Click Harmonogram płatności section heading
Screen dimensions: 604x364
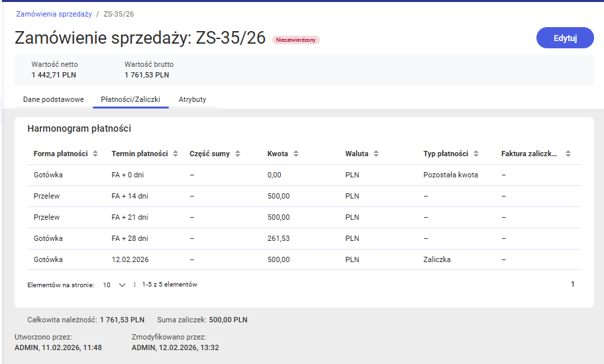(x=79, y=128)
